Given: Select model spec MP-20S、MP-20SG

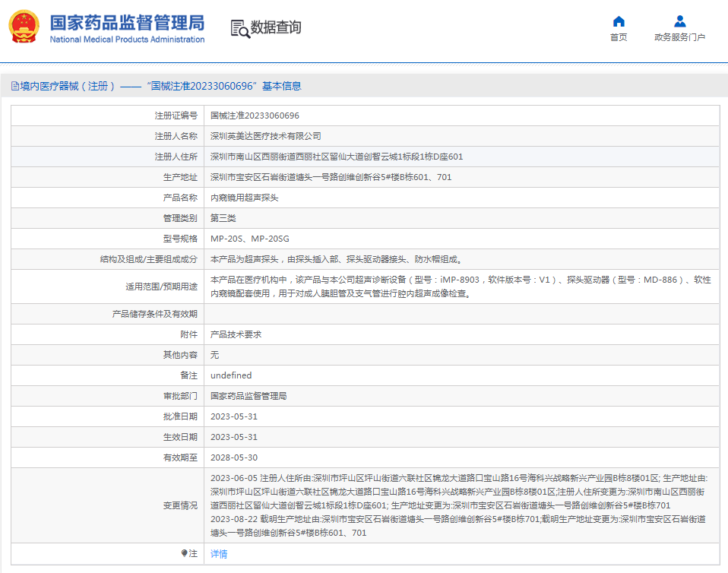Looking at the screenshot, I should coord(250,239).
